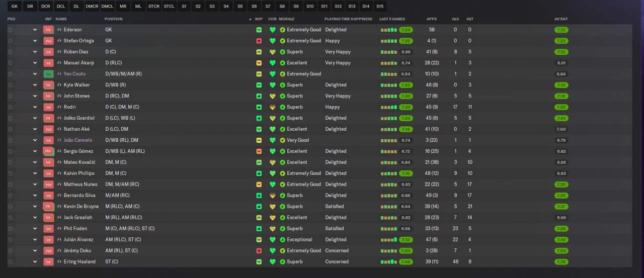Click Julián Álvarez's morale icon
644x278 pixels.
pos(282,240)
